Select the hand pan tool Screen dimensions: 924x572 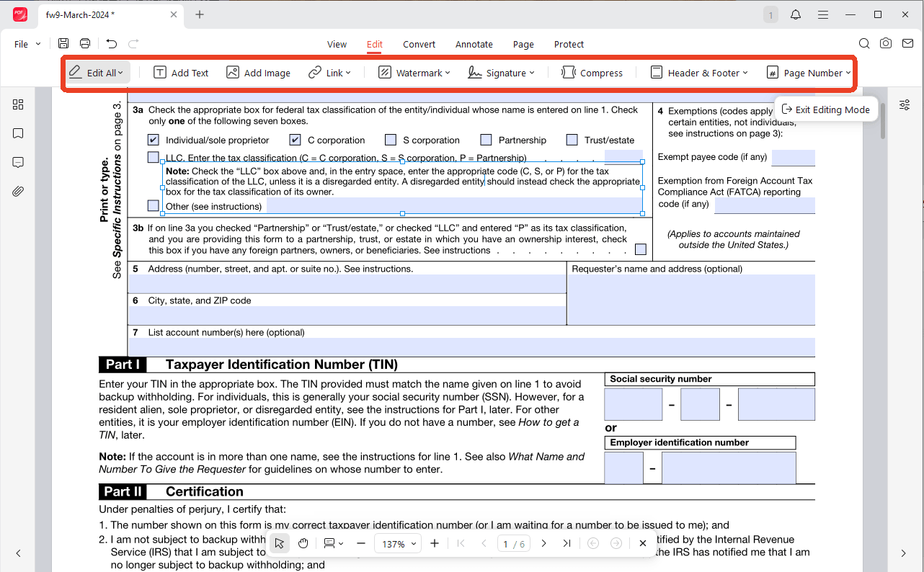(303, 543)
